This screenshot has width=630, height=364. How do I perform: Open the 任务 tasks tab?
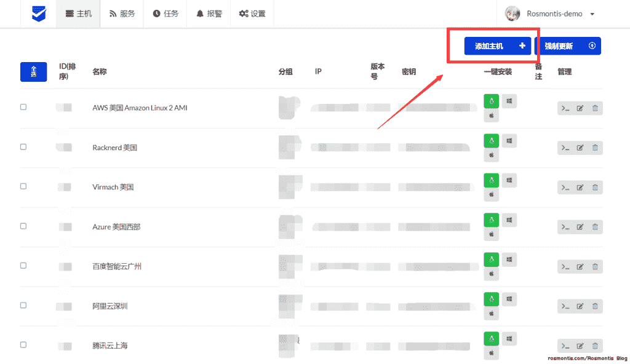(165, 14)
